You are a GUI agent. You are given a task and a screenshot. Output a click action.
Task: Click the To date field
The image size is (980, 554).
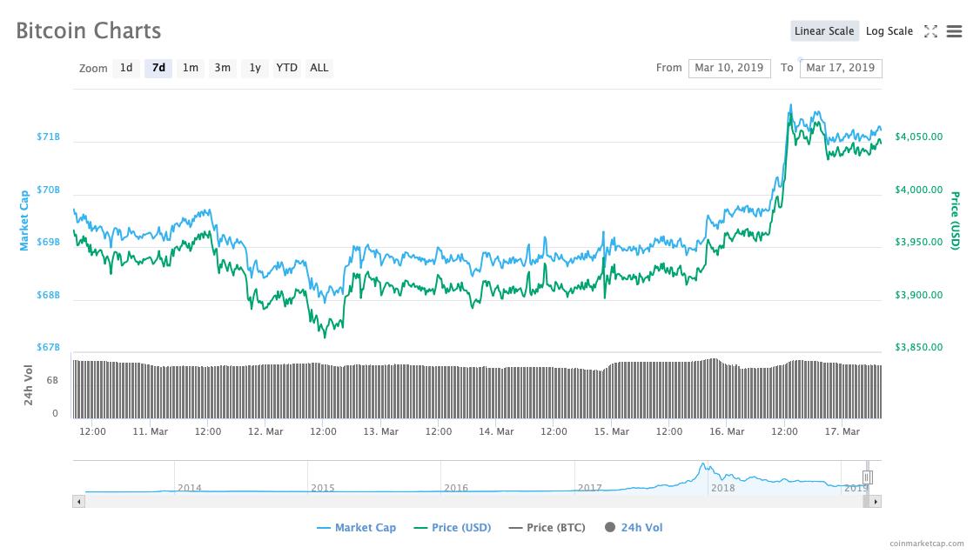[x=840, y=68]
